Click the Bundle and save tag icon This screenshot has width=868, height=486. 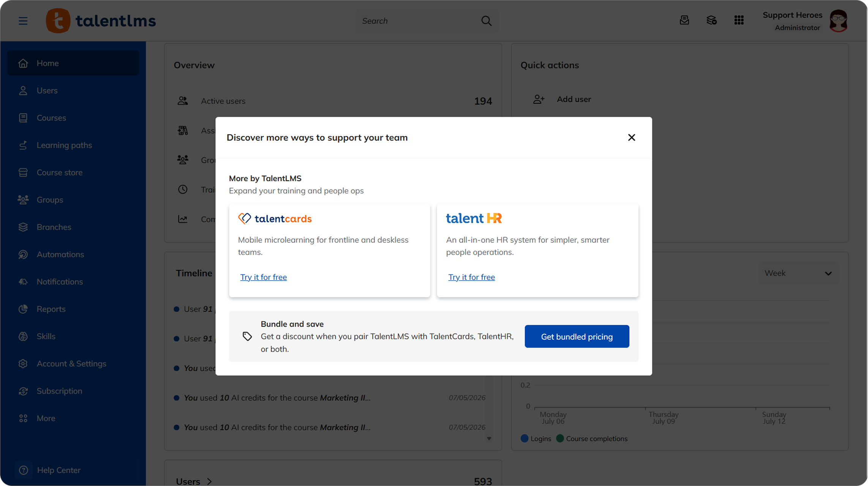(x=247, y=336)
